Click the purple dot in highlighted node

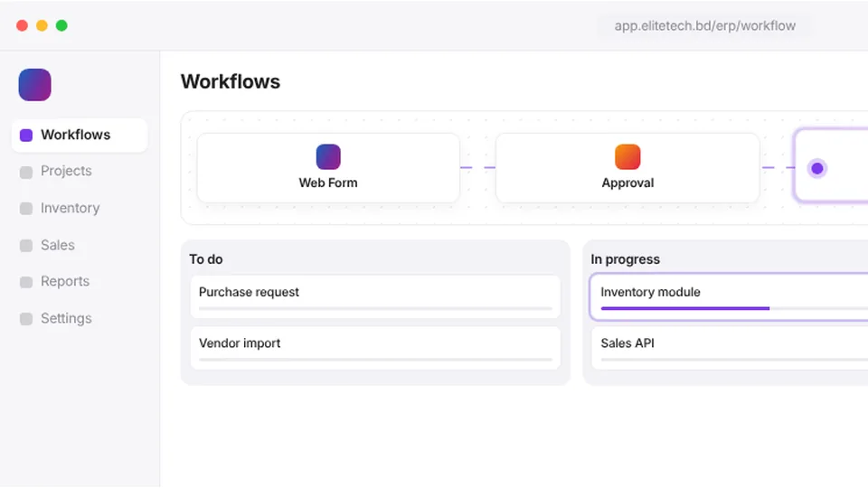pos(817,168)
